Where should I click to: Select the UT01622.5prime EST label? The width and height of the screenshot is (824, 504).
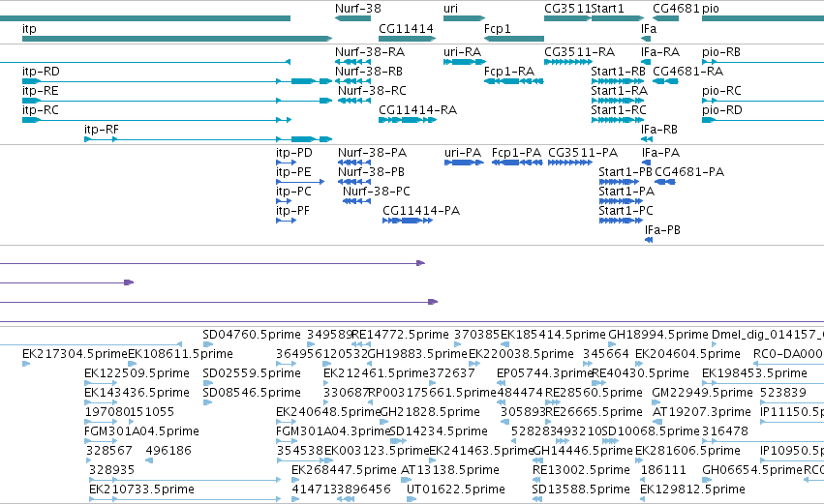coord(456,489)
